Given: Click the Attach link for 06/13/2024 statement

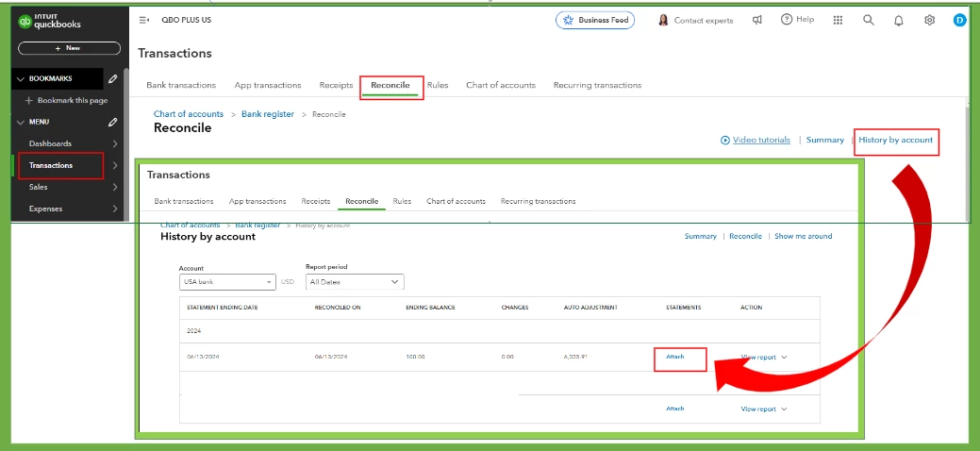Looking at the screenshot, I should click(675, 357).
